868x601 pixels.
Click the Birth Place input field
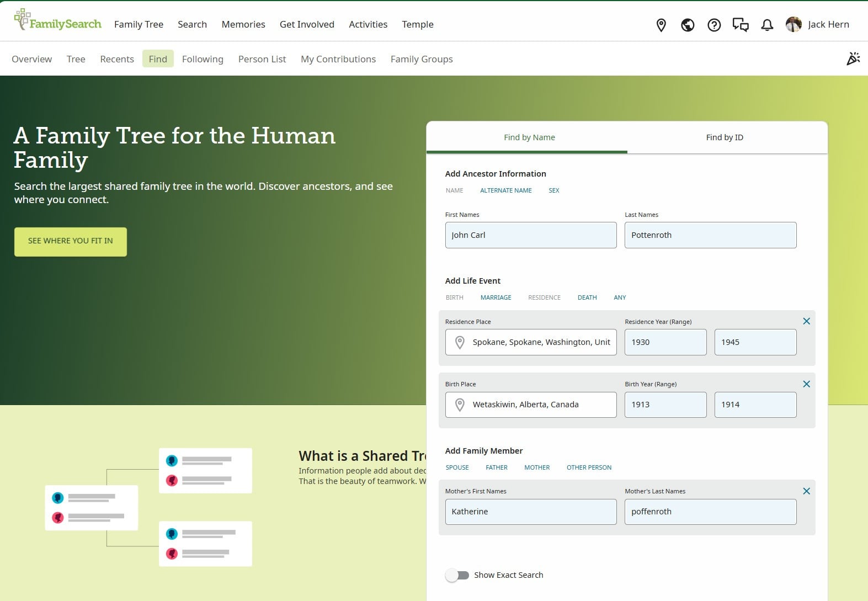pyautogui.click(x=531, y=405)
